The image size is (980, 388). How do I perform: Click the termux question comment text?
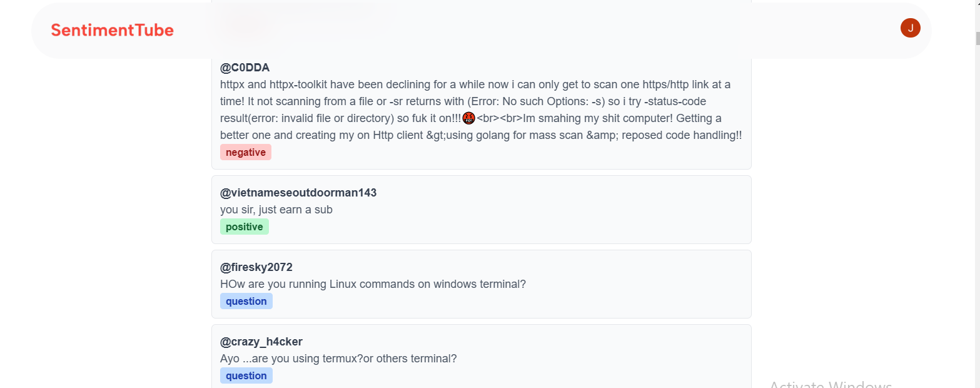(x=338, y=359)
